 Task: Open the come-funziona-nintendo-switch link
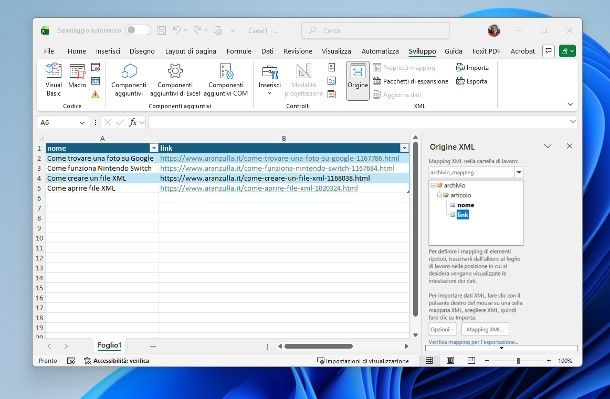click(277, 168)
